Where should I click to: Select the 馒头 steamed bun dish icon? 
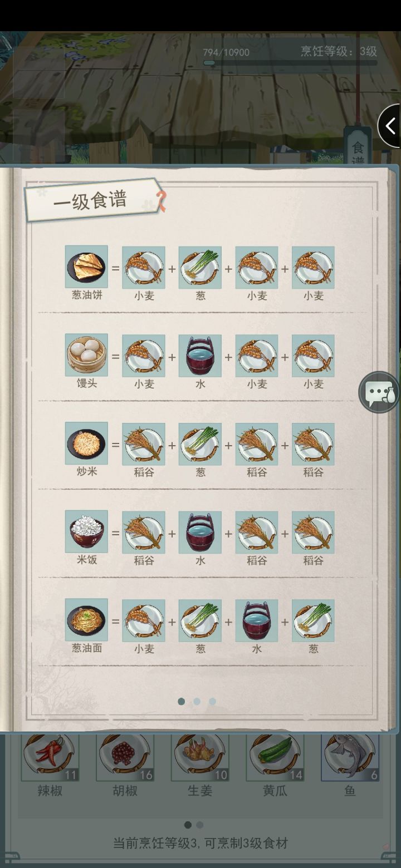86,355
